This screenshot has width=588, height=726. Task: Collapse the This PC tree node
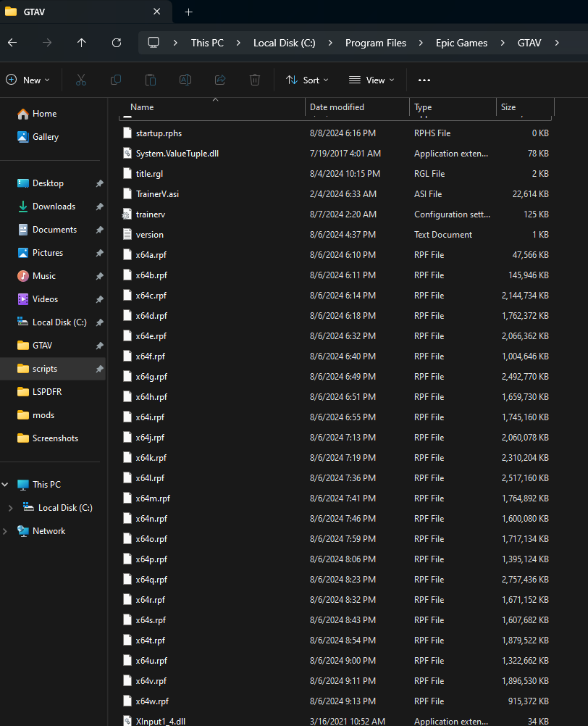6,485
